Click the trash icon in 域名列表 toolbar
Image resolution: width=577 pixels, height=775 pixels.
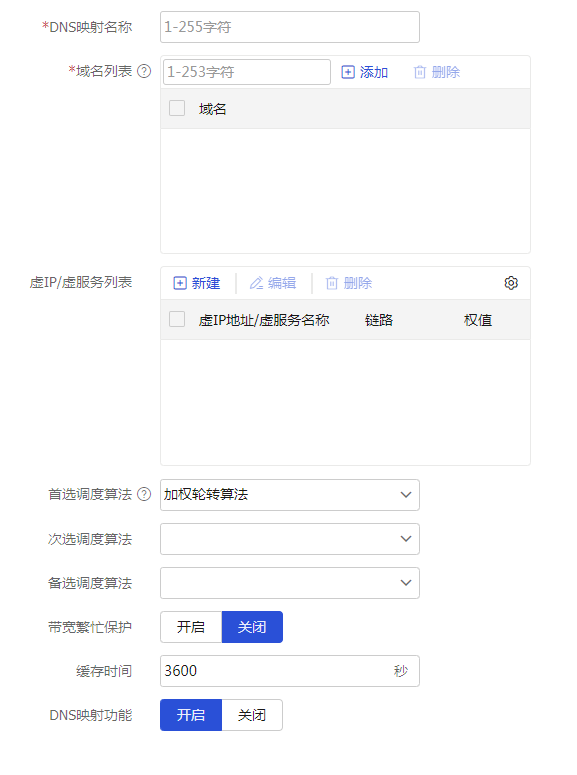[x=420, y=72]
